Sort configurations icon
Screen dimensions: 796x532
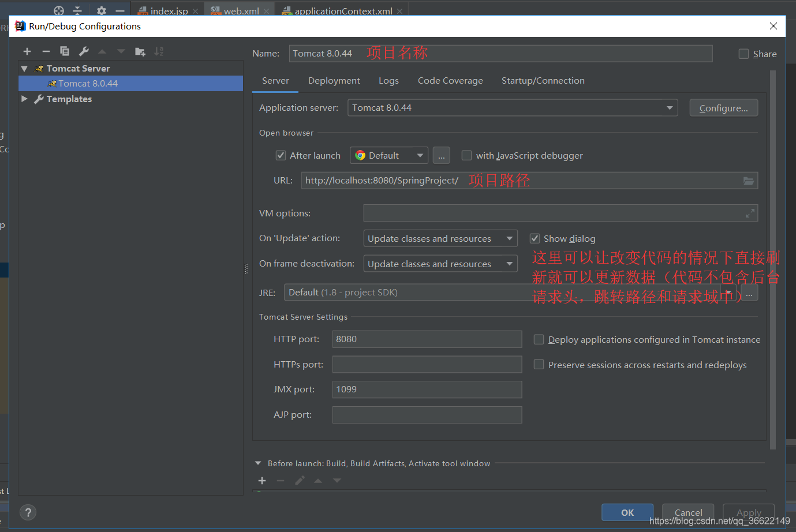pos(159,51)
